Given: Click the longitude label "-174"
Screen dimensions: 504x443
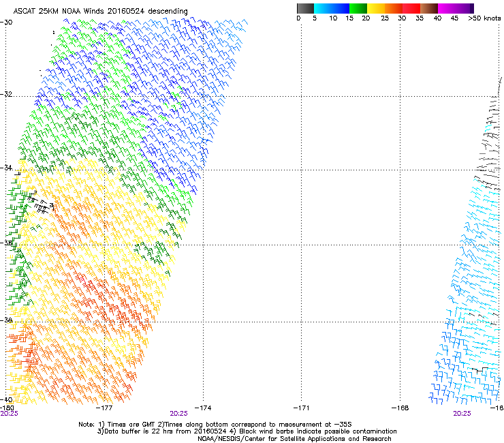Looking at the screenshot, I should [203, 408].
